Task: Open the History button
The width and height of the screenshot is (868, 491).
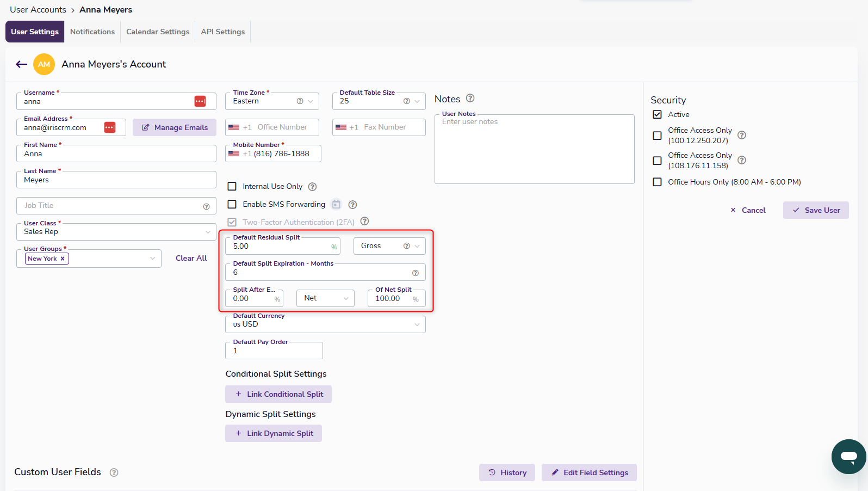Action: coord(507,472)
